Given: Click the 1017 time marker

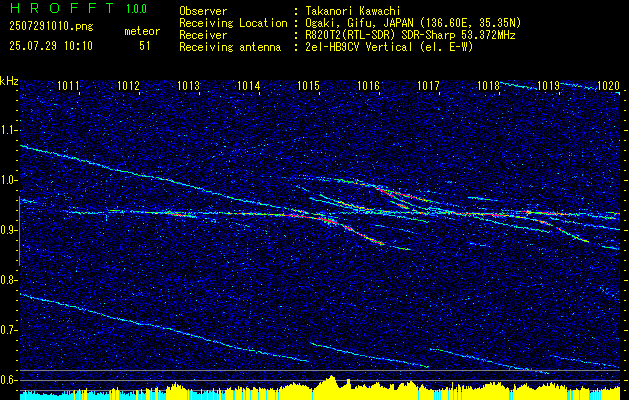Looking at the screenshot, I should pos(428,85).
